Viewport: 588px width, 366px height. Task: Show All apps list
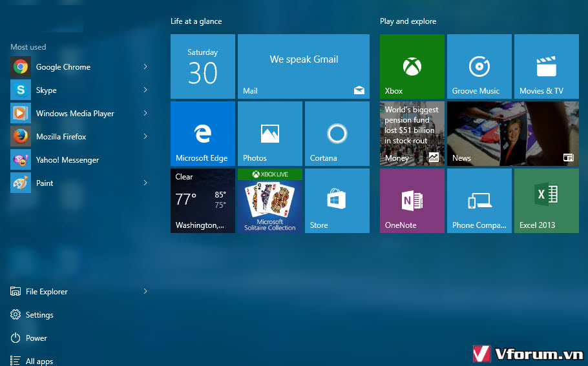pyautogui.click(x=32, y=361)
